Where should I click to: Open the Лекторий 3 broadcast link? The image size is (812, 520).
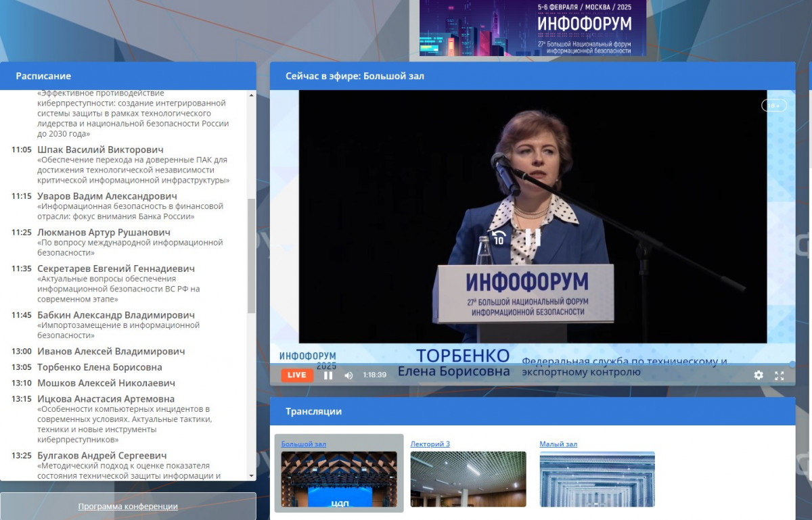coord(430,444)
